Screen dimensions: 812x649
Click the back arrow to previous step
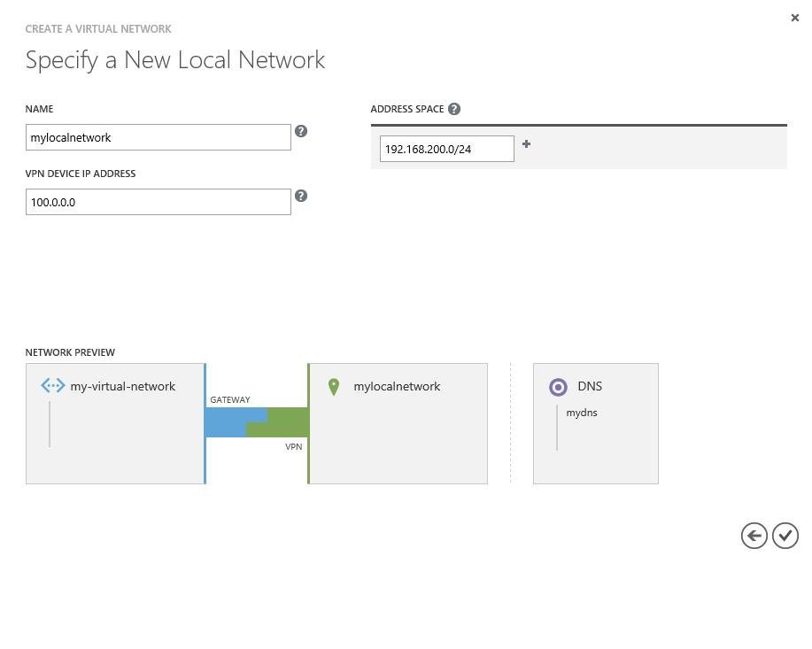pos(754,536)
